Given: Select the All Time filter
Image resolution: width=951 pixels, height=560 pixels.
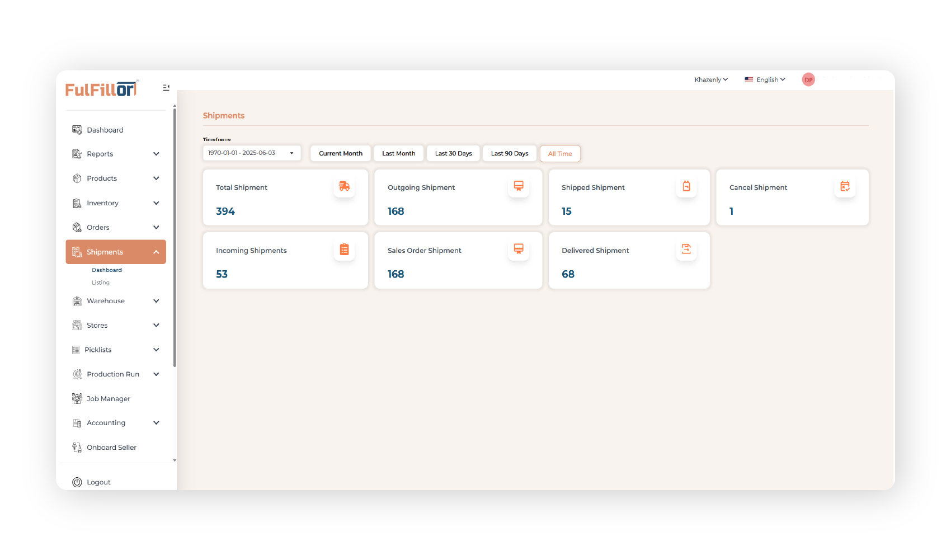Looking at the screenshot, I should [x=560, y=154].
